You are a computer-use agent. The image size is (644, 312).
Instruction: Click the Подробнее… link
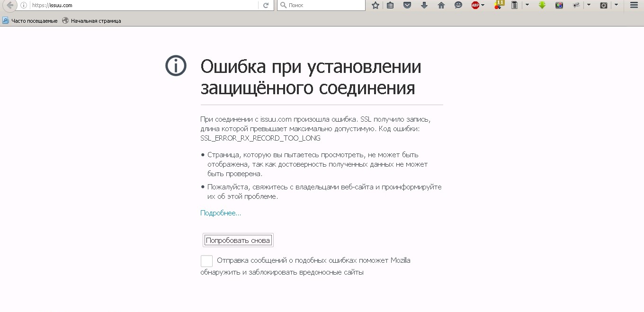[221, 213]
